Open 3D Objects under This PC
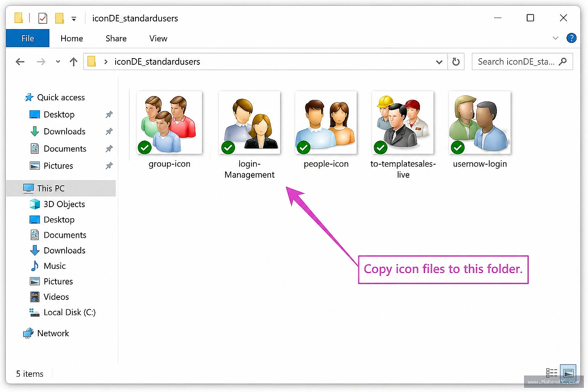The width and height of the screenshot is (588, 392). pyautogui.click(x=64, y=204)
